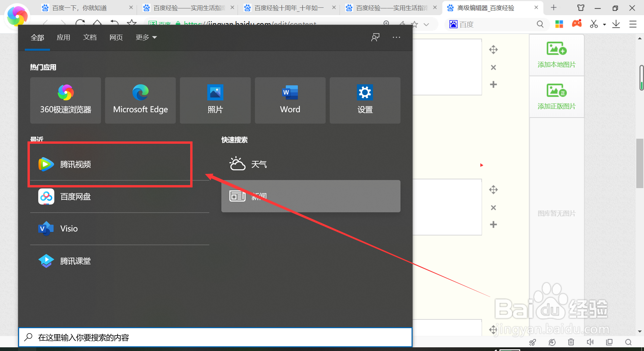
Task: Open search feedback icon
Action: click(375, 37)
